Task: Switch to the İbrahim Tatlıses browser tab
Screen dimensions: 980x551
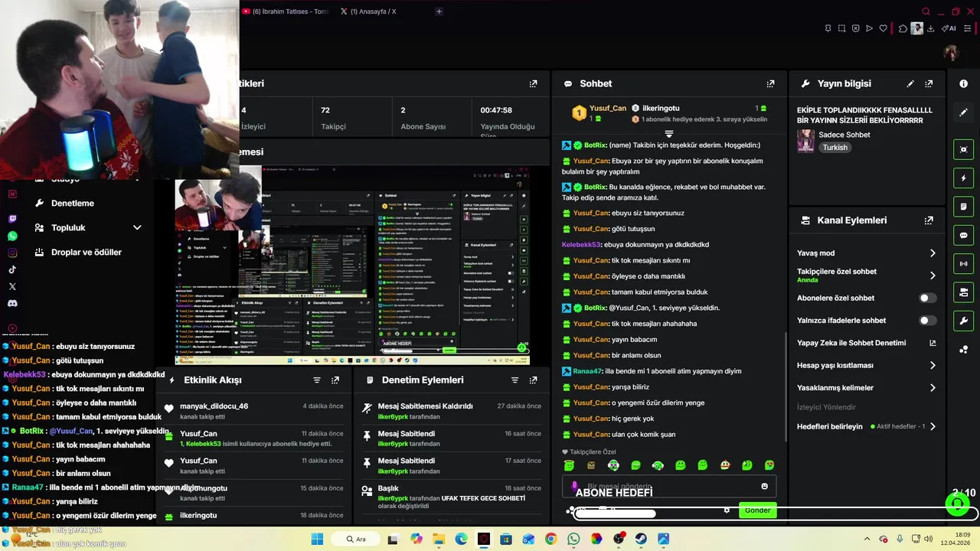Action: pyautogui.click(x=285, y=11)
